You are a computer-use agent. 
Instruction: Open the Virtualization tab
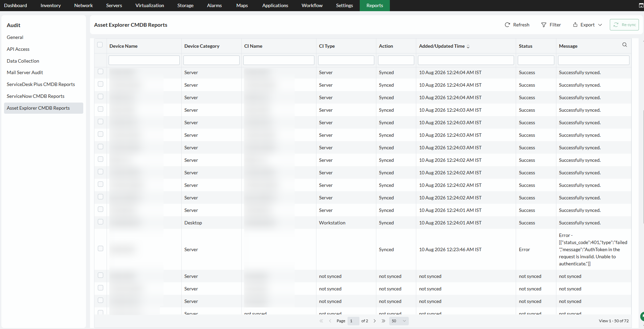point(150,5)
